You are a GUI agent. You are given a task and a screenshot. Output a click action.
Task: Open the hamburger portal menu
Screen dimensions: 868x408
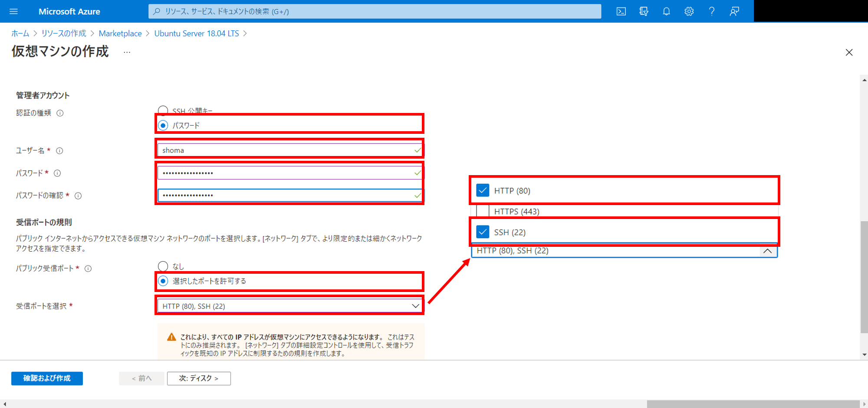(x=13, y=11)
